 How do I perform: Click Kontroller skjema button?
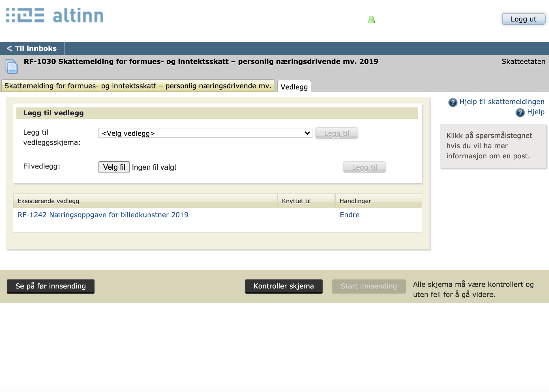pos(284,286)
